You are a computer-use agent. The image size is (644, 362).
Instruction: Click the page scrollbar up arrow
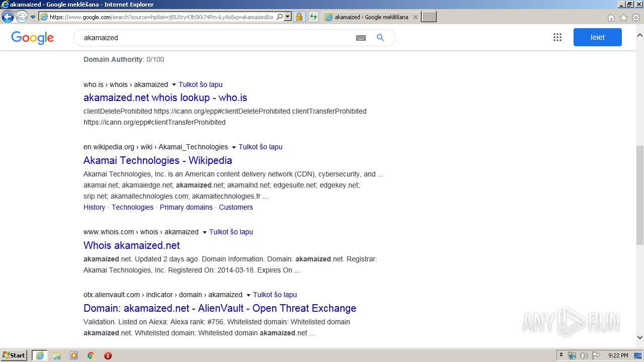(640, 36)
